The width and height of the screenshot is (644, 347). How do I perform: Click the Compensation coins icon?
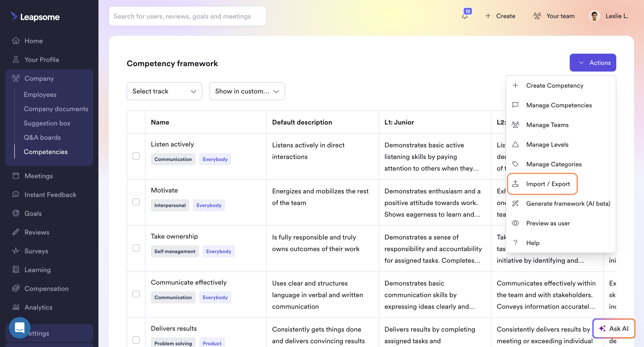(16, 288)
